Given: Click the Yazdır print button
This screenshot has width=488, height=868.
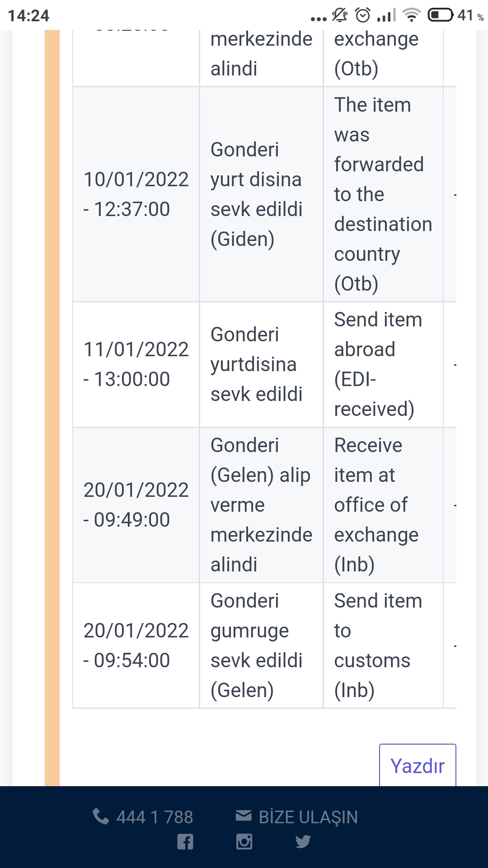Looking at the screenshot, I should click(x=418, y=765).
